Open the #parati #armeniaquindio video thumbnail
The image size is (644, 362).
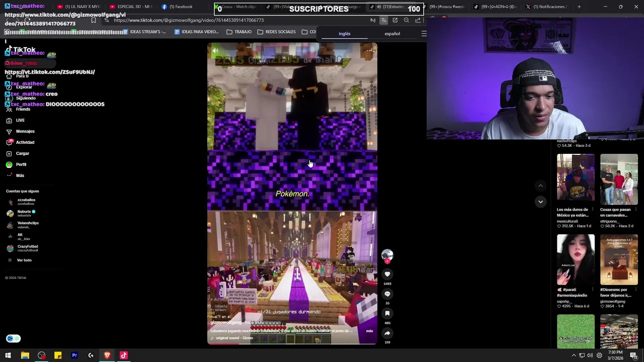click(576, 259)
